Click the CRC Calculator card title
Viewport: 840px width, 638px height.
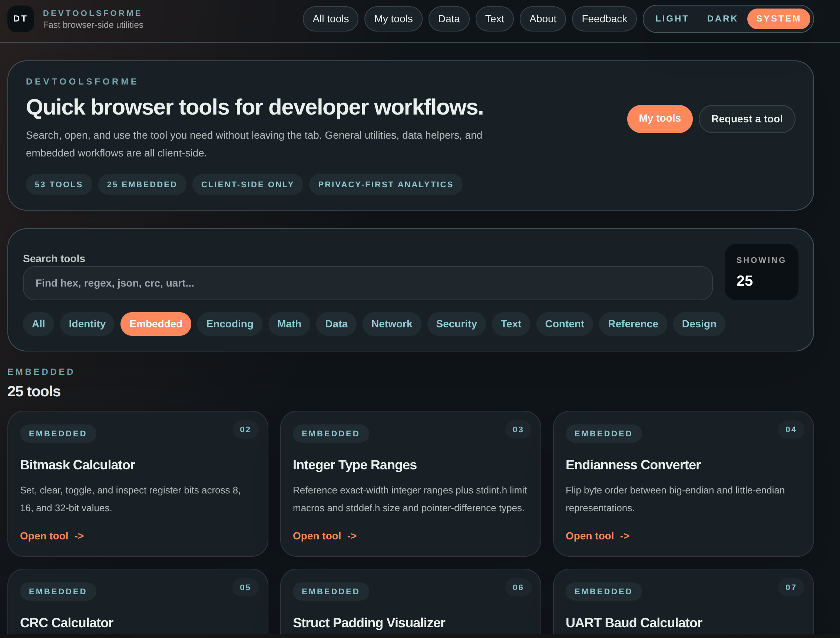tap(66, 623)
